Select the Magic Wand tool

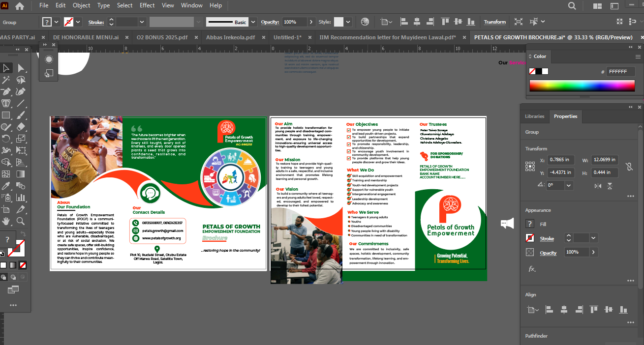(6, 80)
